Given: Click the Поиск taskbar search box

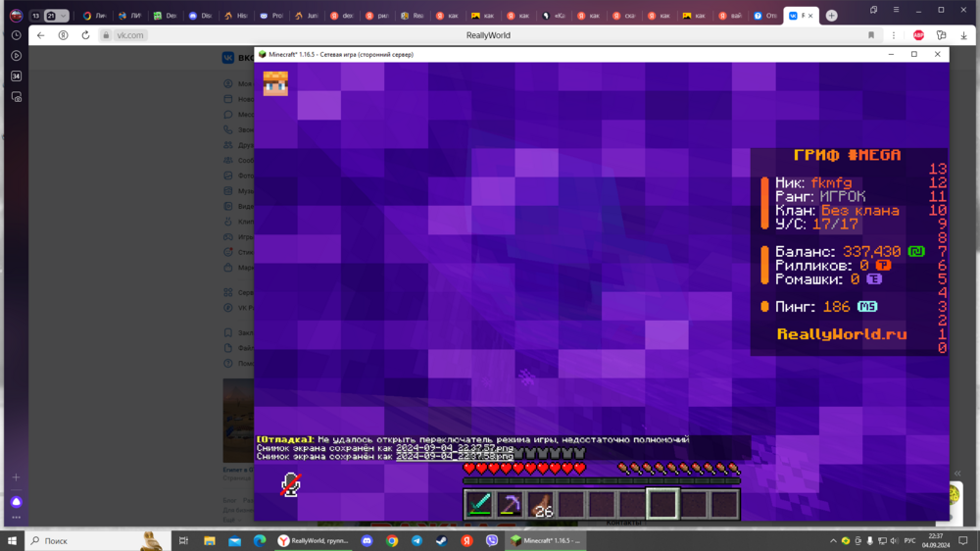Looking at the screenshot, I should pos(97,540).
